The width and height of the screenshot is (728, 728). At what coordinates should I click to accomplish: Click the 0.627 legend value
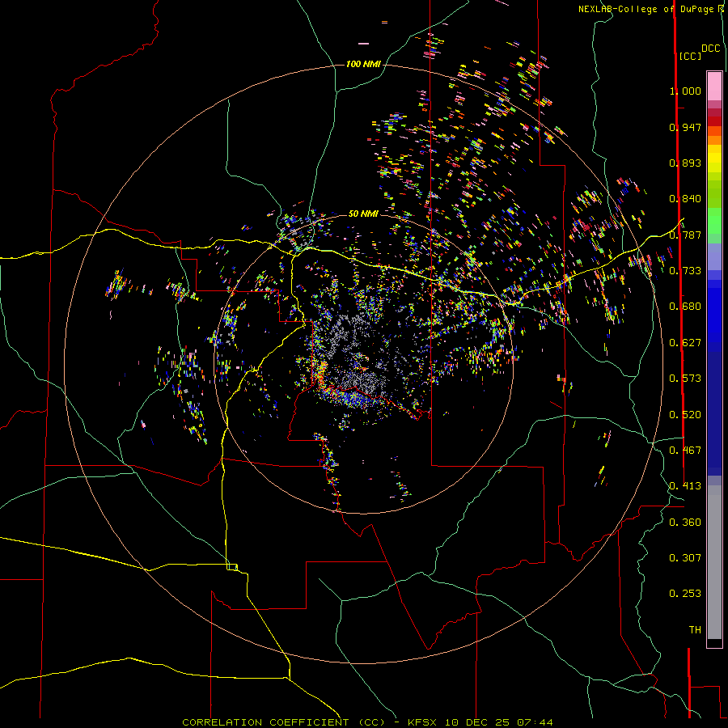click(x=685, y=343)
